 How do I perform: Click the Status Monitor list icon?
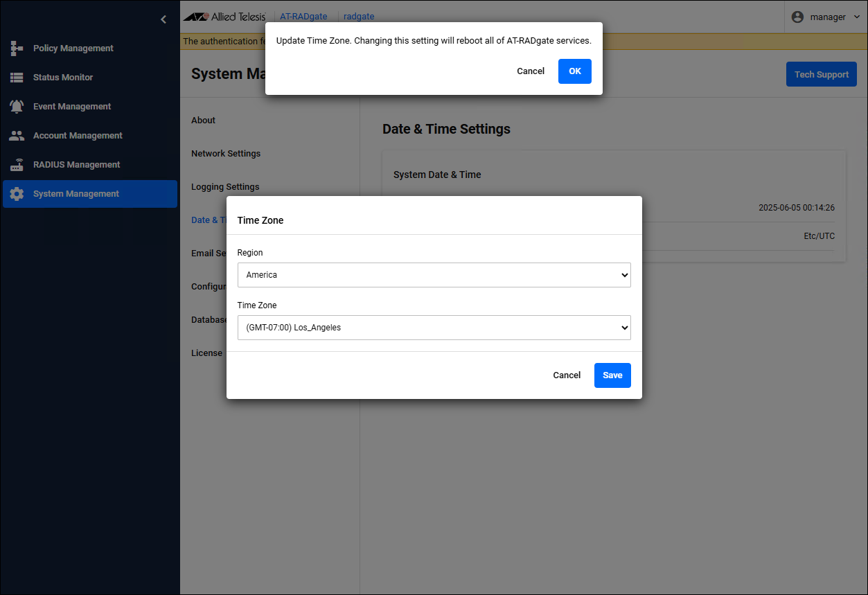(x=17, y=78)
